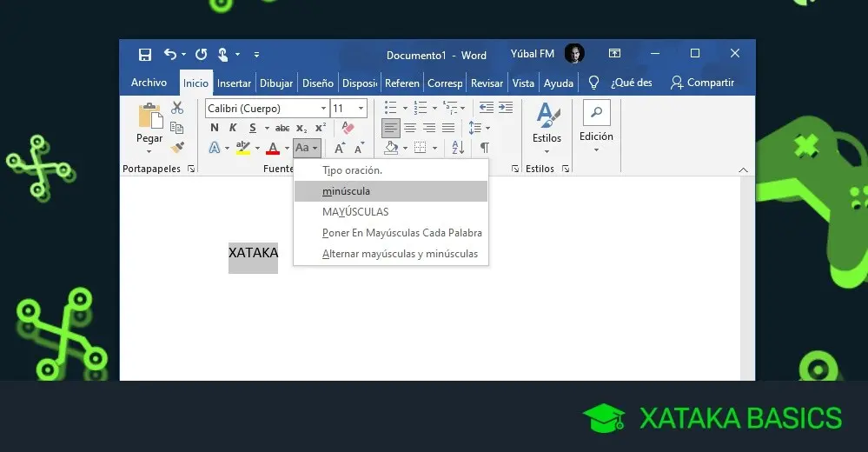The width and height of the screenshot is (868, 452).
Task: Click the Compartir share button
Action: (702, 83)
